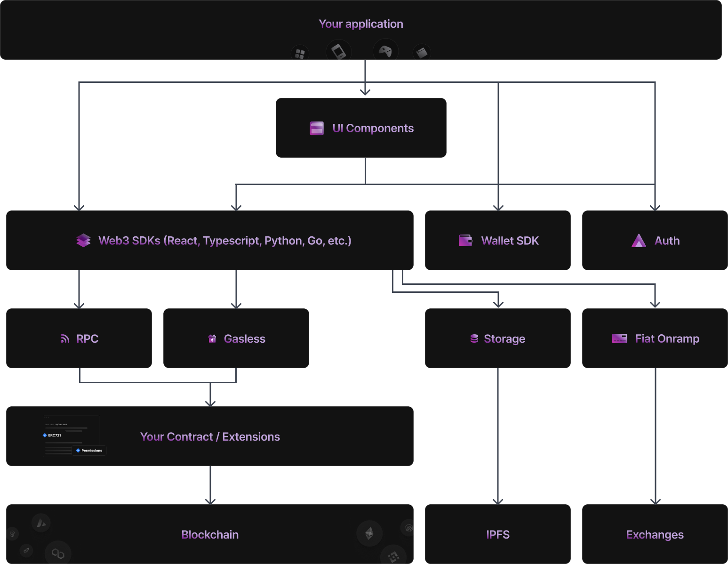Select the apps grid icon under Your application
728x564 pixels.
[x=300, y=53]
